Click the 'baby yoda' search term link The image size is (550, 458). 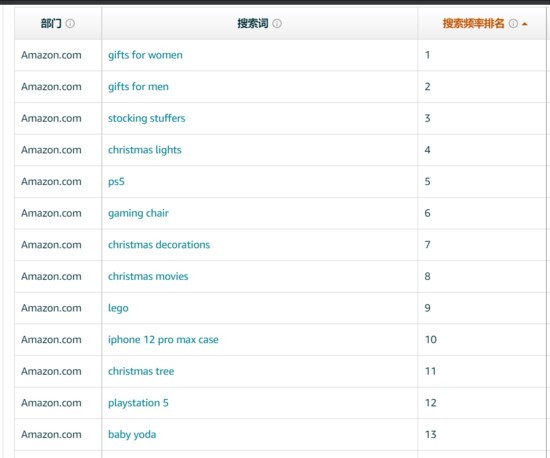tap(132, 434)
